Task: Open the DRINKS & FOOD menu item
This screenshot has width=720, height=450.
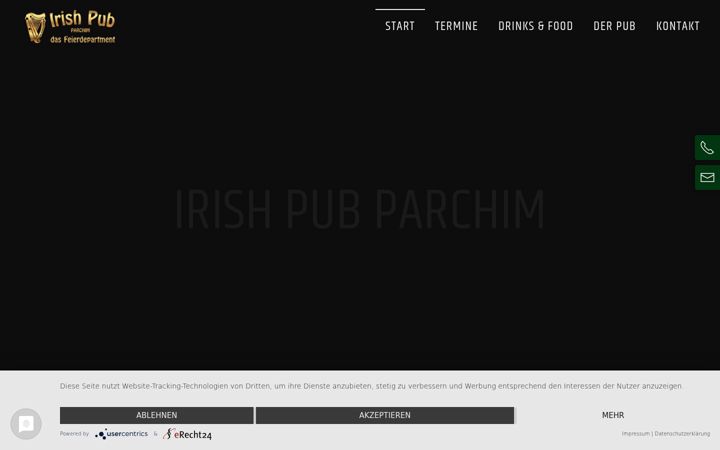Action: (x=535, y=26)
